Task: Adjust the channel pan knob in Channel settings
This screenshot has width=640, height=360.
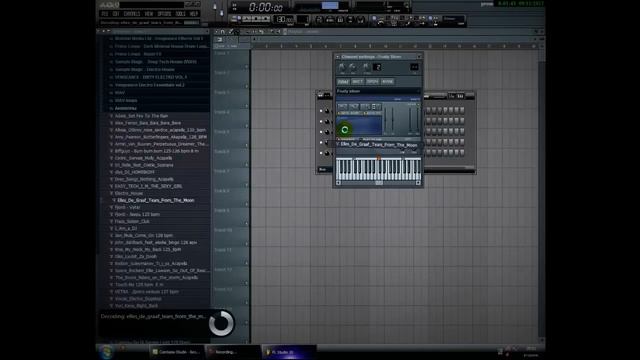Action: click(342, 67)
